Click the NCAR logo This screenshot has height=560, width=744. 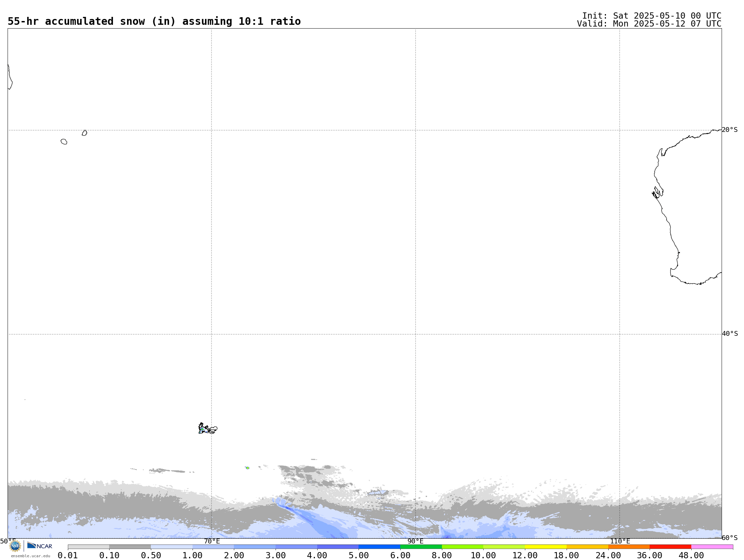[40, 546]
